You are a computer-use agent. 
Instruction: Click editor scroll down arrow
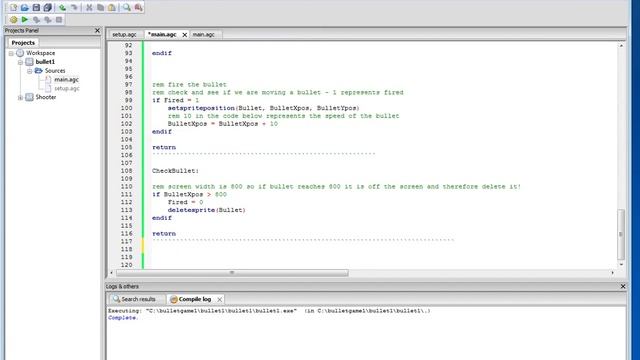(621, 265)
